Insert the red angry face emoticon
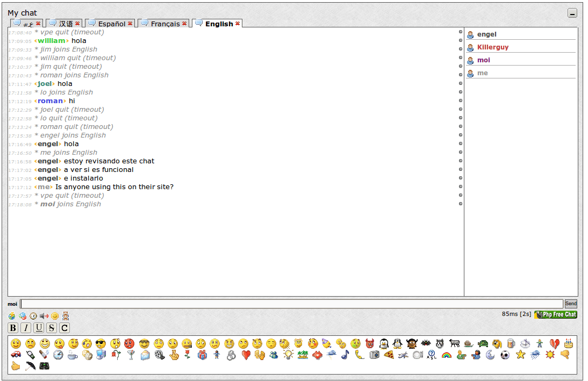Viewport: 588px width, 381px height. [130, 343]
